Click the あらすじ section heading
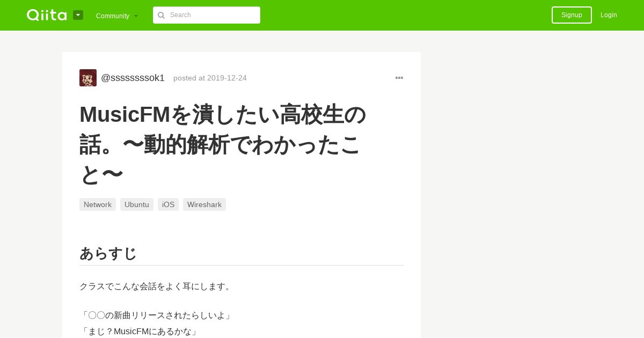This screenshot has width=644, height=338. click(108, 253)
